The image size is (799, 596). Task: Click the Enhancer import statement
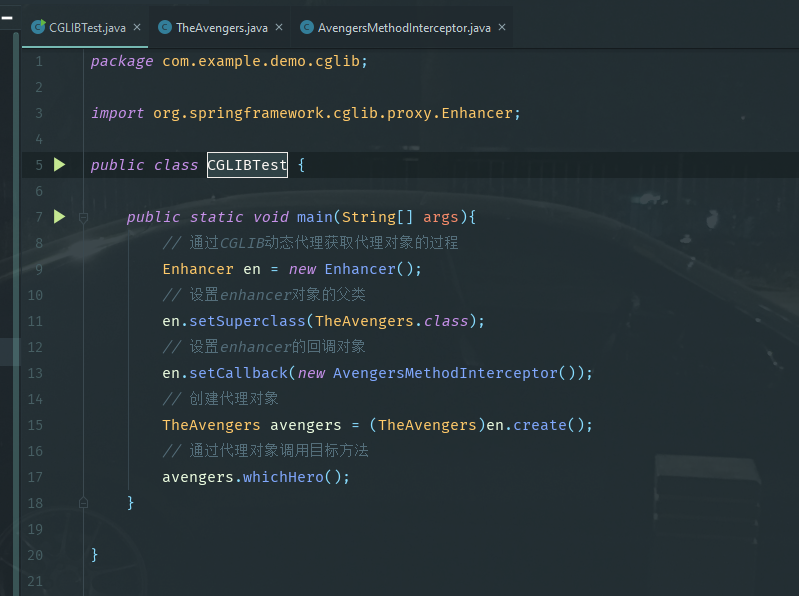click(306, 113)
